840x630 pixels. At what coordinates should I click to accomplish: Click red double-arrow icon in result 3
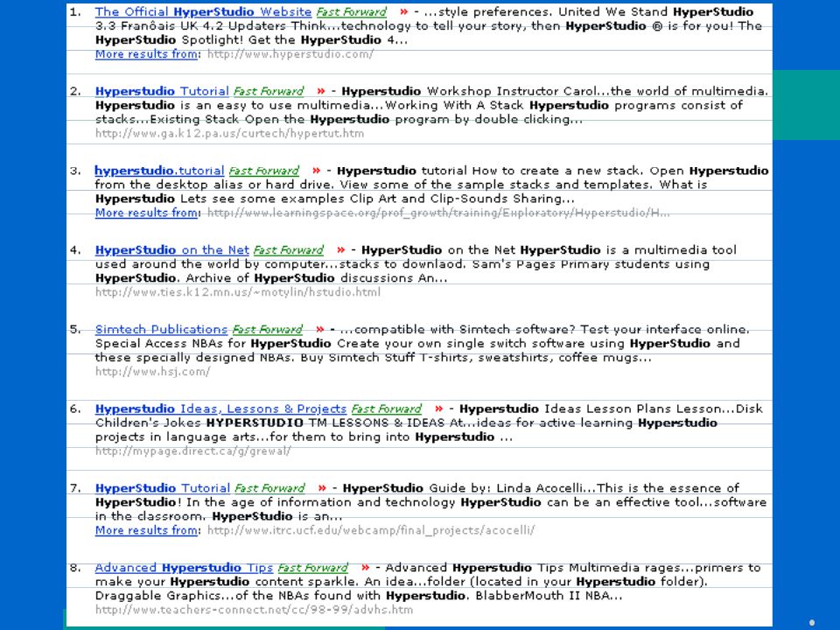point(316,171)
